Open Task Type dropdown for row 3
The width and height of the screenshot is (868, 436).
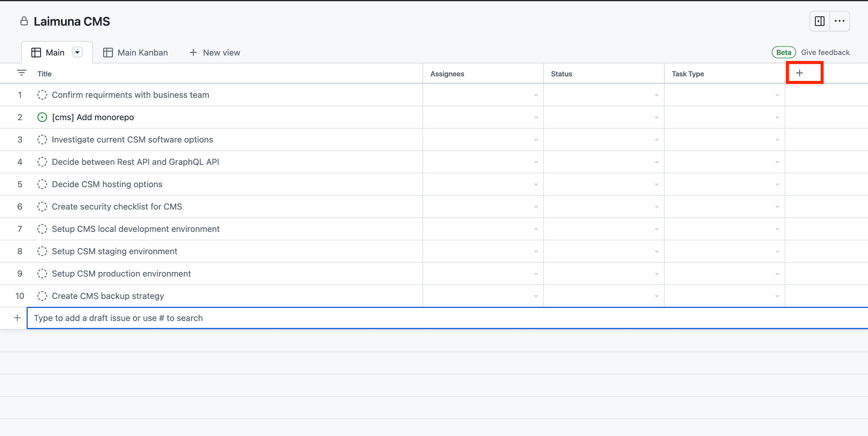point(777,140)
